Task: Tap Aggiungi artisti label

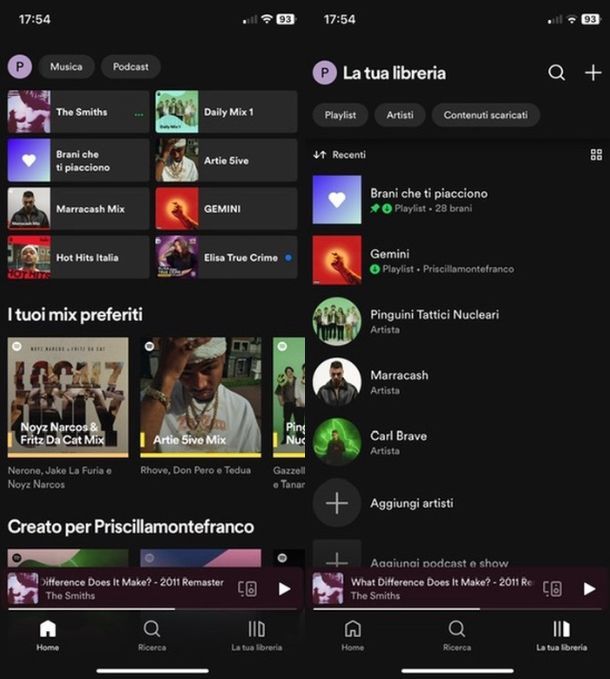Action: click(x=412, y=503)
